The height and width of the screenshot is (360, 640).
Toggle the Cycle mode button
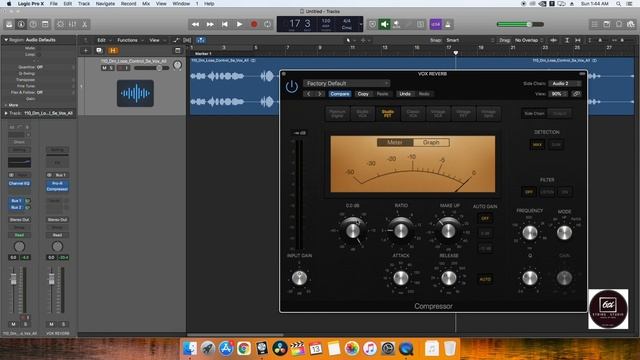click(x=268, y=24)
